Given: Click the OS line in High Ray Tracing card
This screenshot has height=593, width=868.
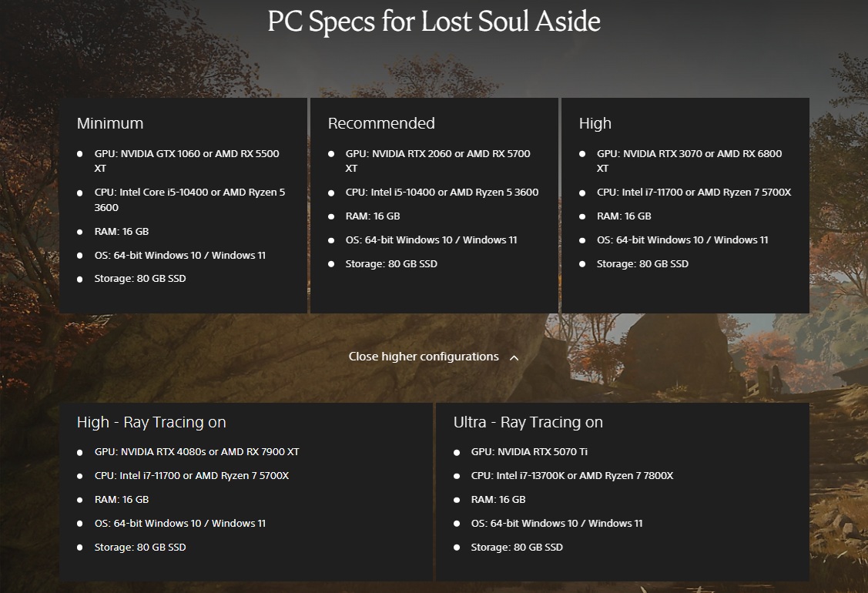Looking at the screenshot, I should click(x=180, y=523).
